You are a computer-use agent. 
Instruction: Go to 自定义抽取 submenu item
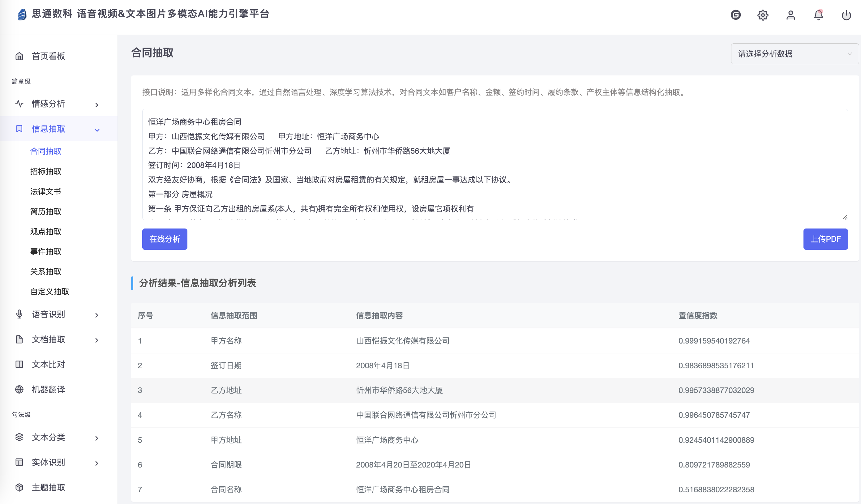50,292
